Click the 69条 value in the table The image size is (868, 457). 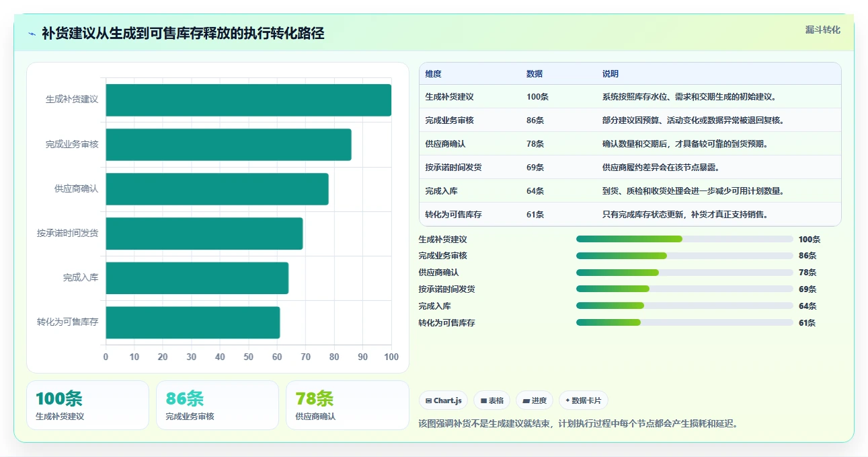point(536,168)
